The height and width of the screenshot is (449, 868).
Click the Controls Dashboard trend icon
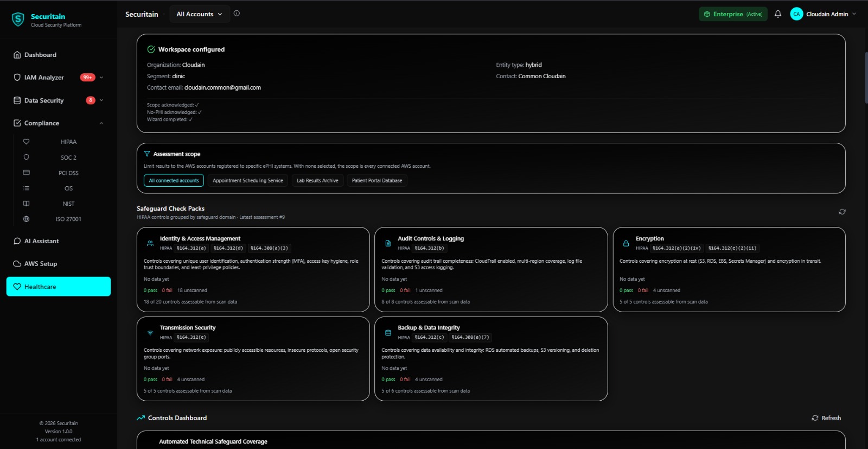141,418
